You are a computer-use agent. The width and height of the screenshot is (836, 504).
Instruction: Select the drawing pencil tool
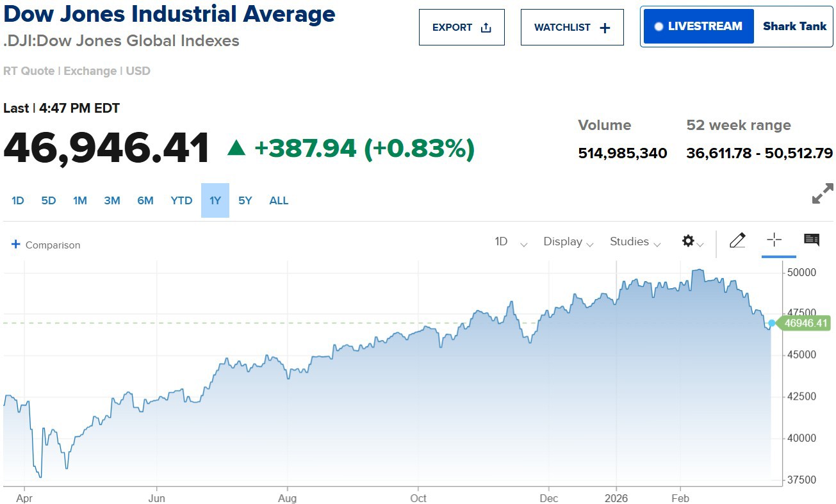point(737,241)
